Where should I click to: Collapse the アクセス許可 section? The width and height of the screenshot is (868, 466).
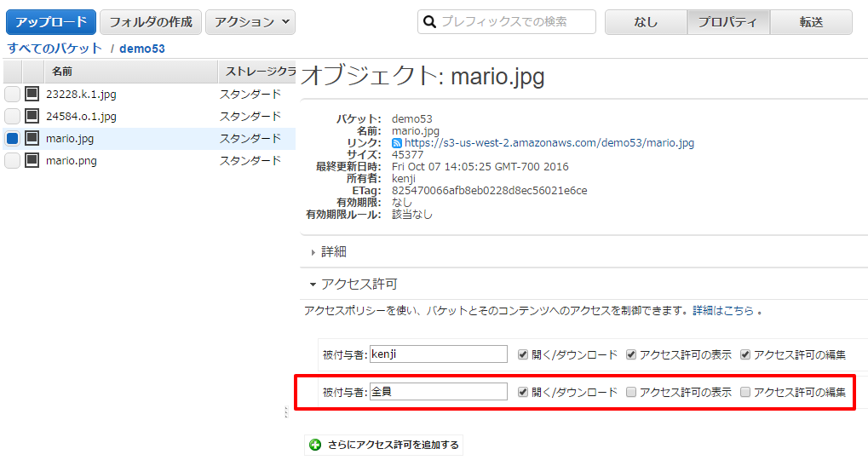(x=359, y=285)
